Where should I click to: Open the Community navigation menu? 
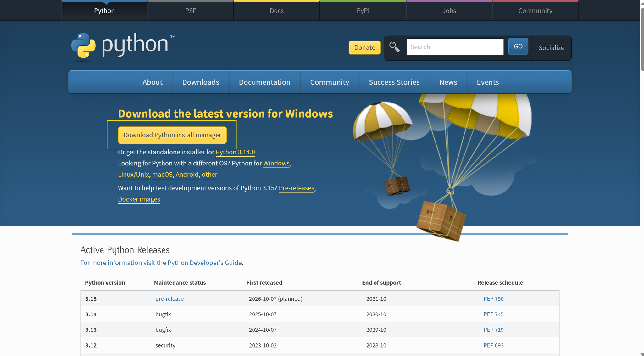click(x=535, y=10)
